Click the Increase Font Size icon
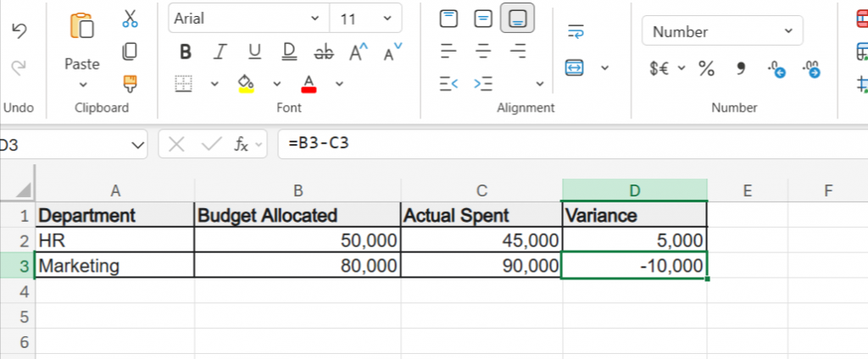This screenshot has height=359, width=868. (359, 52)
